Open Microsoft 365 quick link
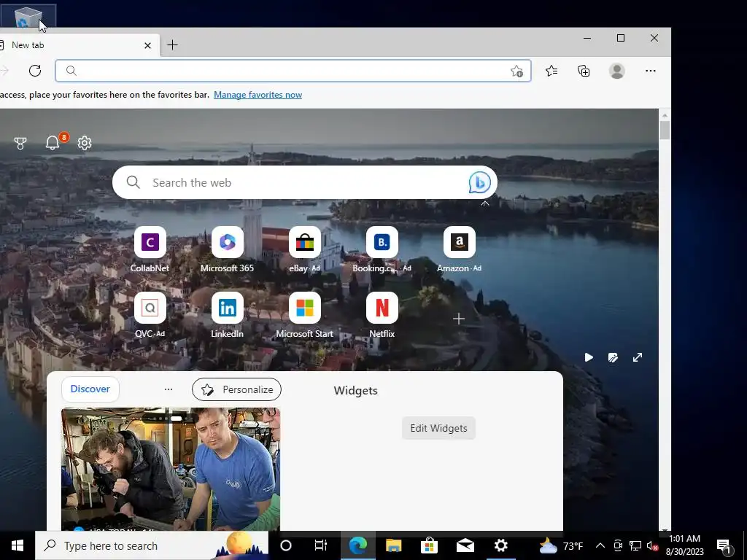The image size is (747, 560). pyautogui.click(x=228, y=249)
